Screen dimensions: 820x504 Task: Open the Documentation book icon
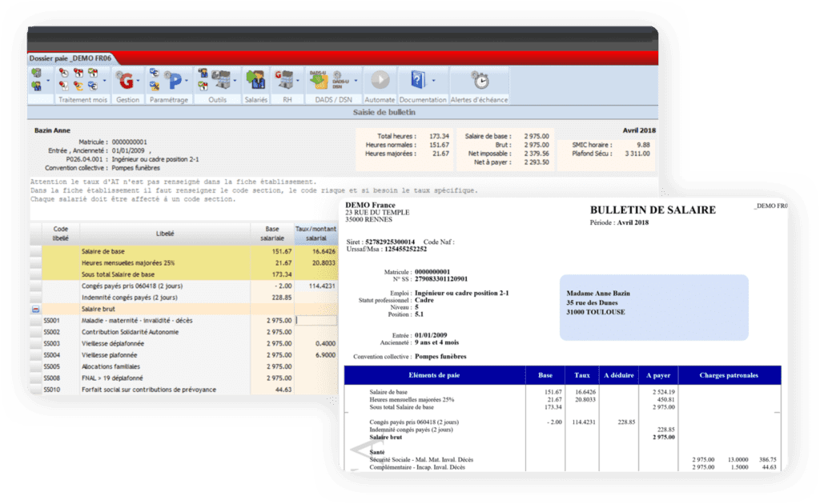[x=417, y=80]
